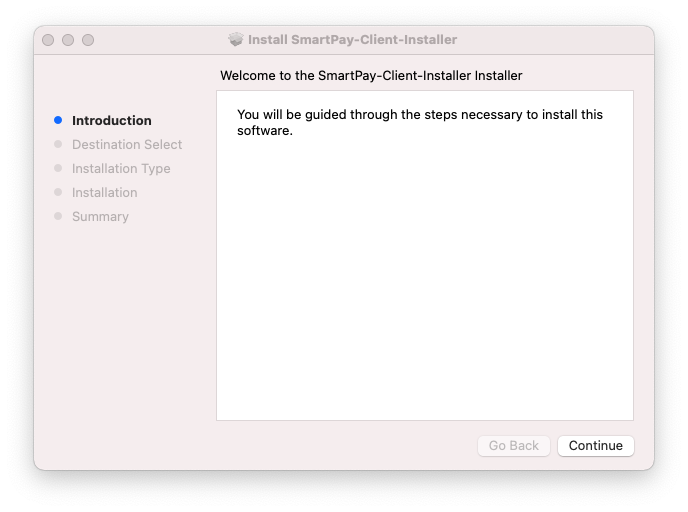688x512 pixels.
Task: Click the gray Summary bullet
Action: [58, 216]
